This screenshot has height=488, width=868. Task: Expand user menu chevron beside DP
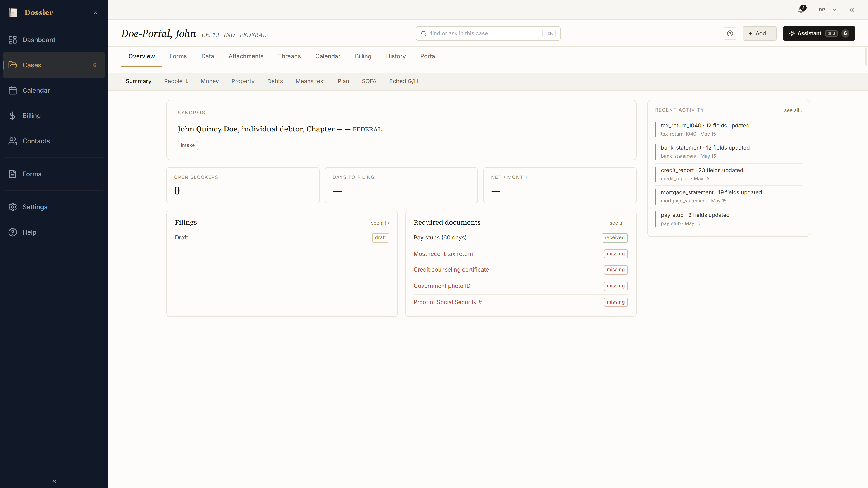(x=835, y=10)
